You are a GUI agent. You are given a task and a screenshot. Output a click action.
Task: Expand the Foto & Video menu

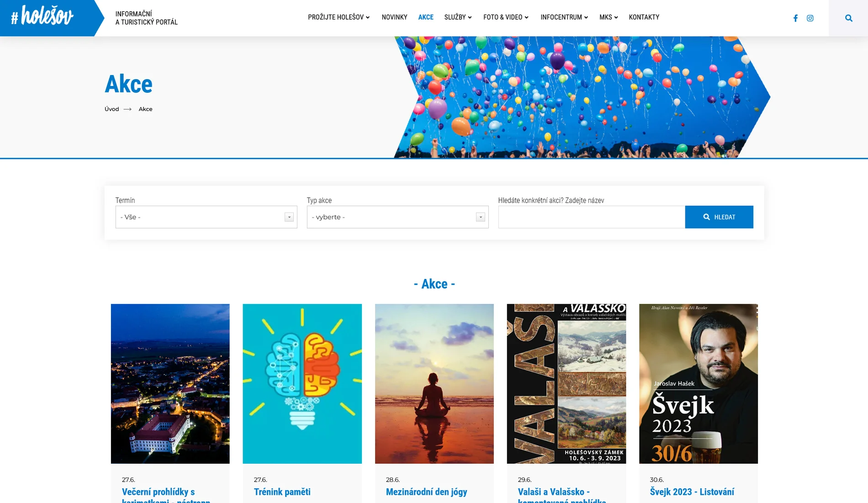(x=506, y=17)
